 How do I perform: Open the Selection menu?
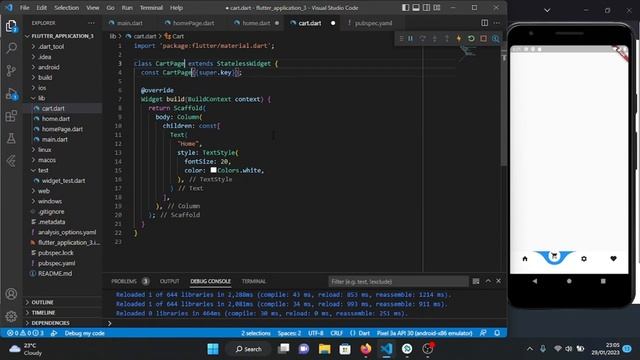[66, 7]
